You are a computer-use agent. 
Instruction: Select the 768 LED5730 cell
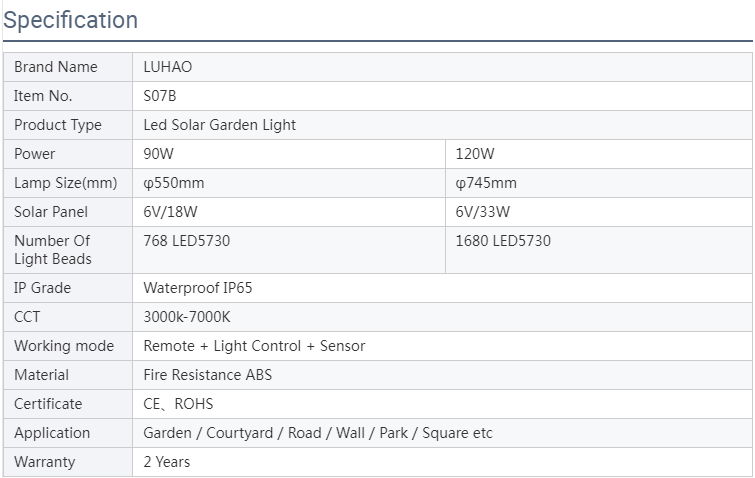(188, 241)
